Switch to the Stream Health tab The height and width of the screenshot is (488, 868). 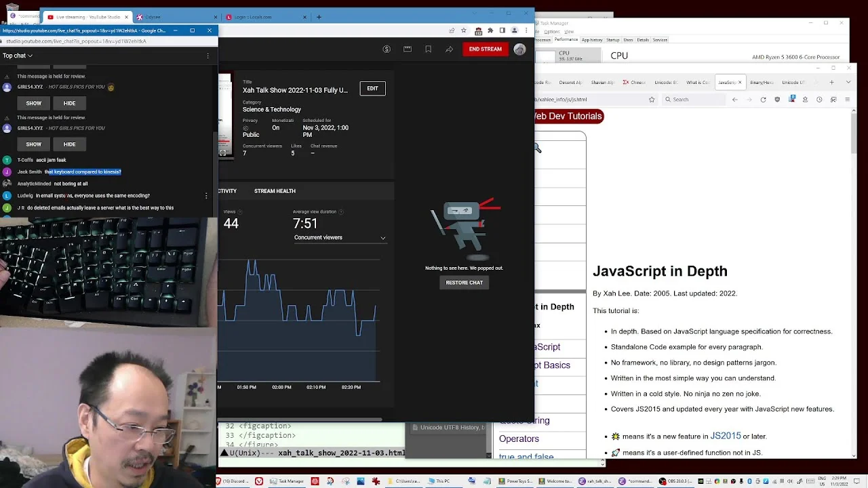click(x=275, y=191)
